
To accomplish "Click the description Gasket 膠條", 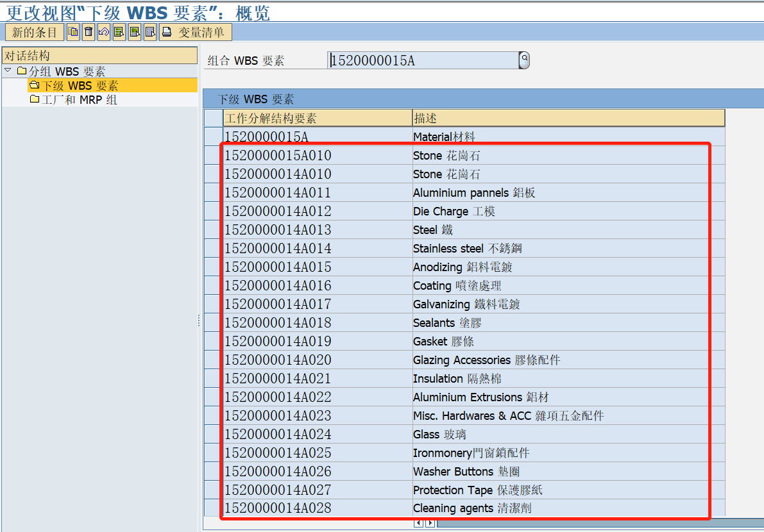I will point(443,341).
